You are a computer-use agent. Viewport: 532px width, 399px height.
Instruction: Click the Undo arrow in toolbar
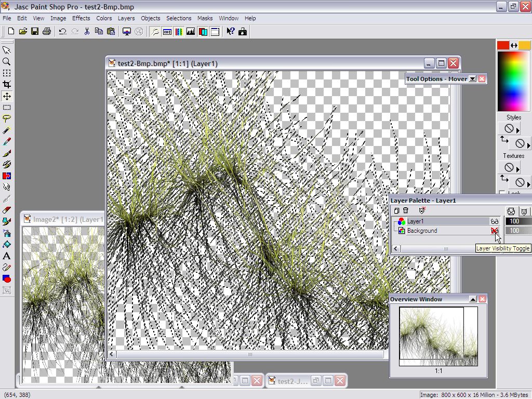point(62,32)
